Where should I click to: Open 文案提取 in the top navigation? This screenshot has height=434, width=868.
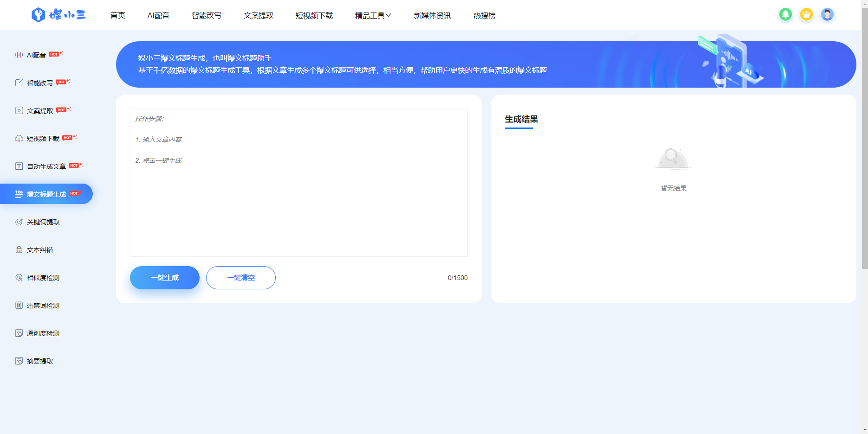coord(259,15)
